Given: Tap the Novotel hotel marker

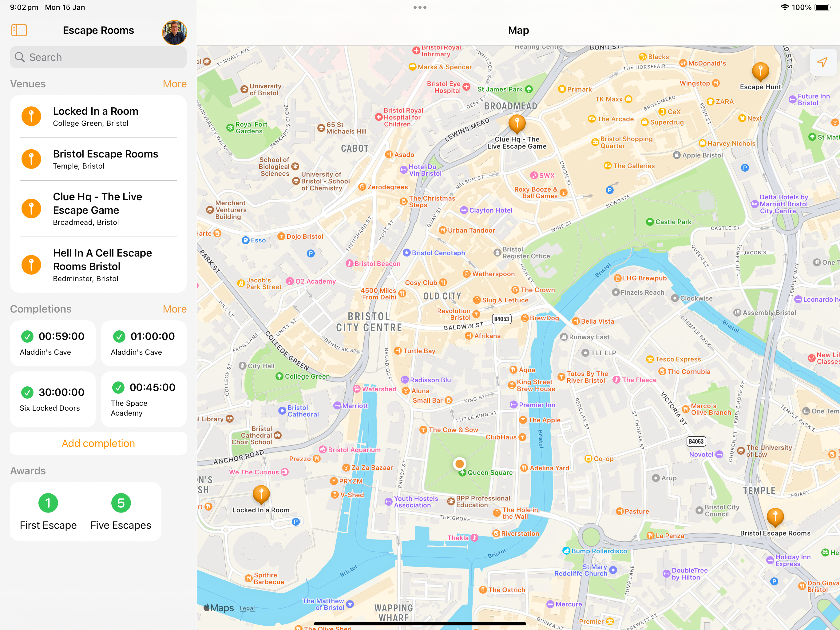Looking at the screenshot, I should click(719, 454).
